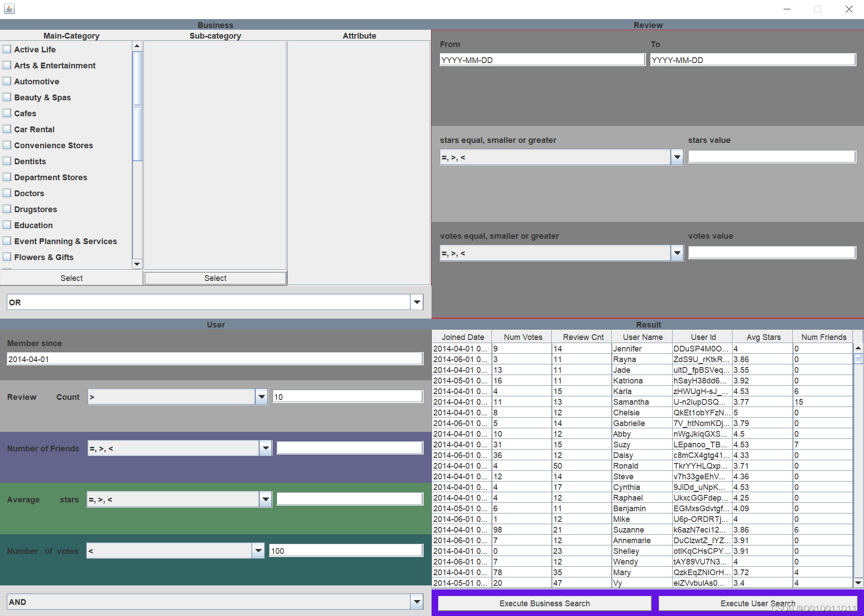Click Result table scrollbar thumb

[858, 359]
